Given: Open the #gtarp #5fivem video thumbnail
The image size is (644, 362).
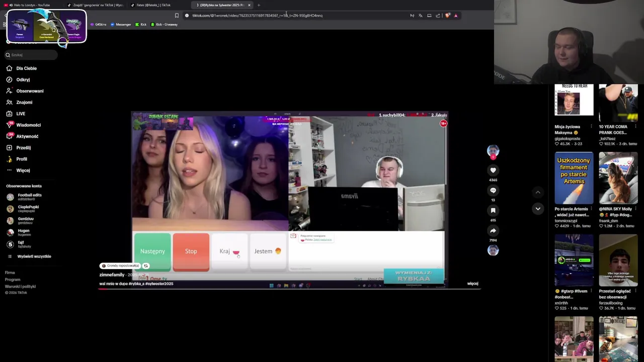Looking at the screenshot, I should (574, 260).
